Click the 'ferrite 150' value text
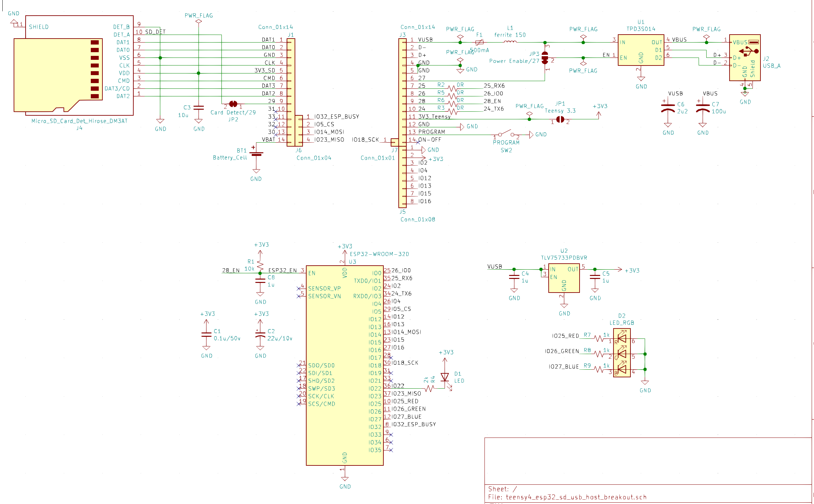The height and width of the screenshot is (504, 814). click(x=510, y=35)
